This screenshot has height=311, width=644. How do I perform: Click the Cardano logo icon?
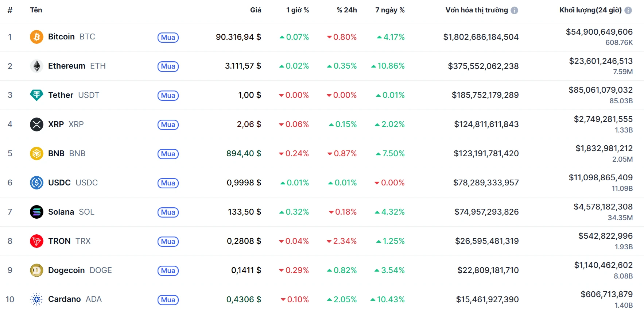tap(36, 299)
